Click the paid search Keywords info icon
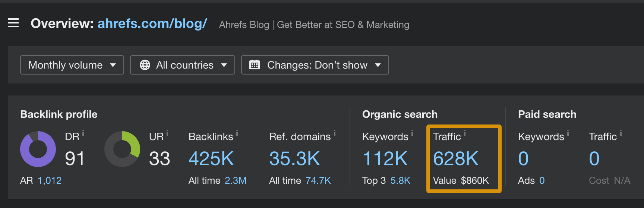Viewport: 644px width, 208px height. click(x=568, y=133)
